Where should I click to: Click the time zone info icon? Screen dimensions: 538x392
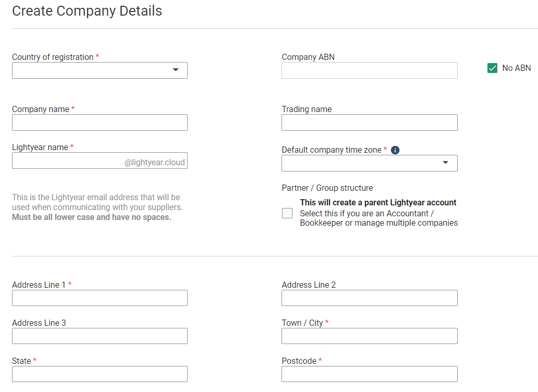click(x=395, y=150)
